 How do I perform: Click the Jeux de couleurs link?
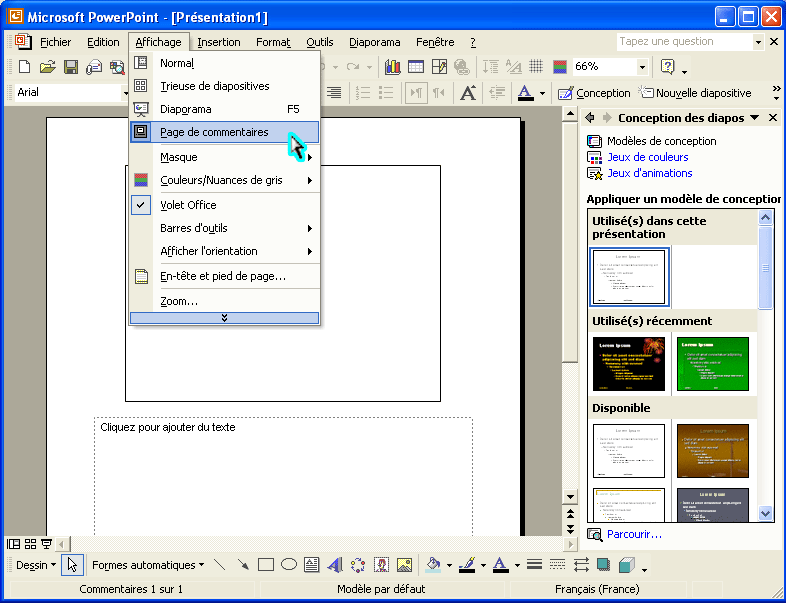coord(648,157)
